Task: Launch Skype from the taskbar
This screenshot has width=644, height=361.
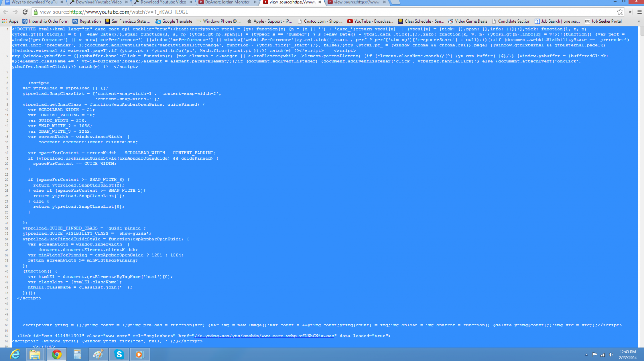Action: click(x=119, y=354)
